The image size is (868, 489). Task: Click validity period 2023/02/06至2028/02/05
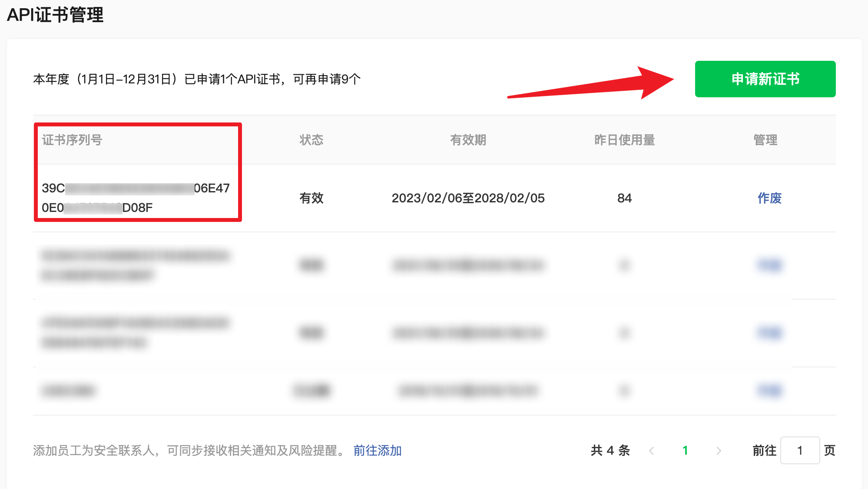coord(468,198)
